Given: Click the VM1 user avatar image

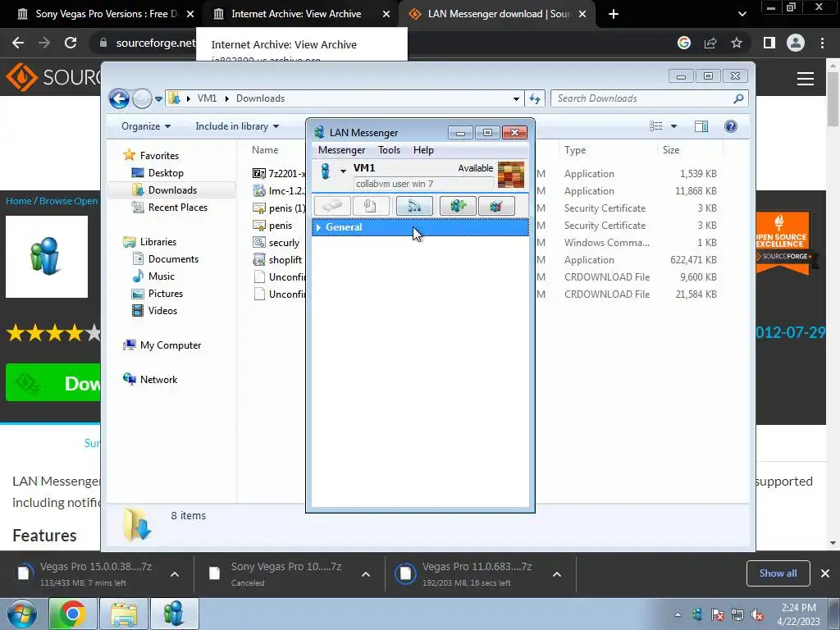Looking at the screenshot, I should pos(510,175).
